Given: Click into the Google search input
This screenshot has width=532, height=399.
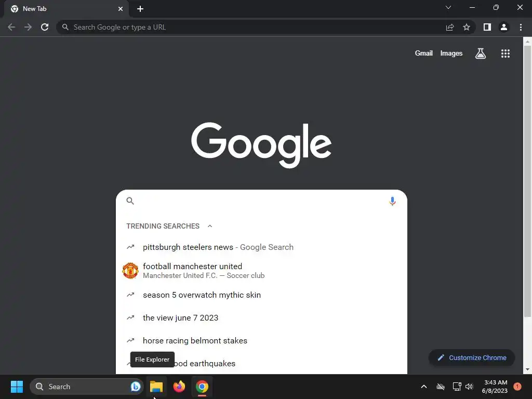Looking at the screenshot, I should [x=261, y=201].
